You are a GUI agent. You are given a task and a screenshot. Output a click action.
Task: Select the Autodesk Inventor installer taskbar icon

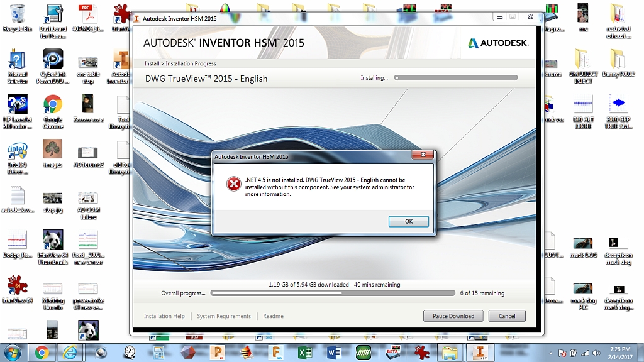coord(480,353)
